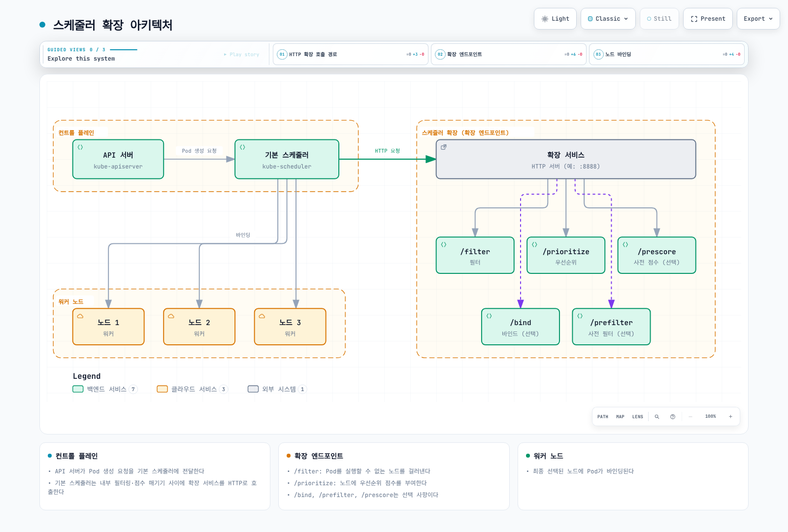The width and height of the screenshot is (788, 532).
Task: Click the 스케줄러 확장 group label
Action: [465, 133]
